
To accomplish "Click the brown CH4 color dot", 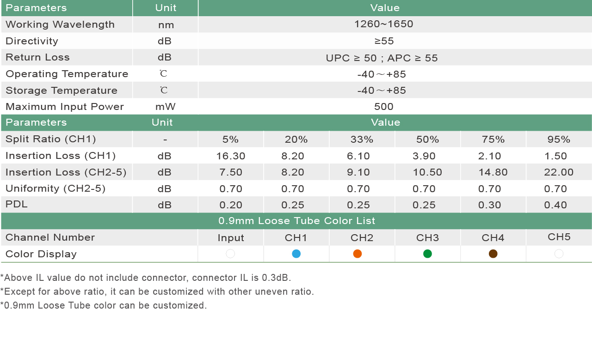I will pos(493,254).
